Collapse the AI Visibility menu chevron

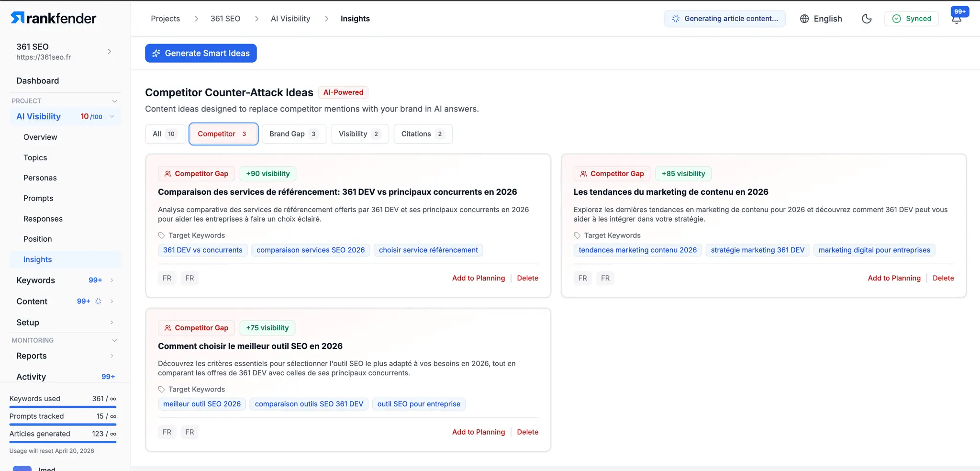[111, 116]
